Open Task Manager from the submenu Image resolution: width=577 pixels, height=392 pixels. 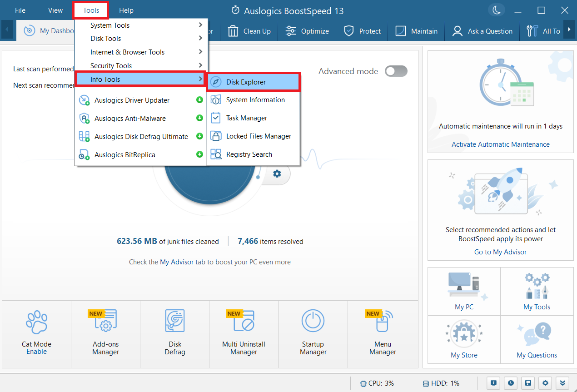[x=254, y=118]
